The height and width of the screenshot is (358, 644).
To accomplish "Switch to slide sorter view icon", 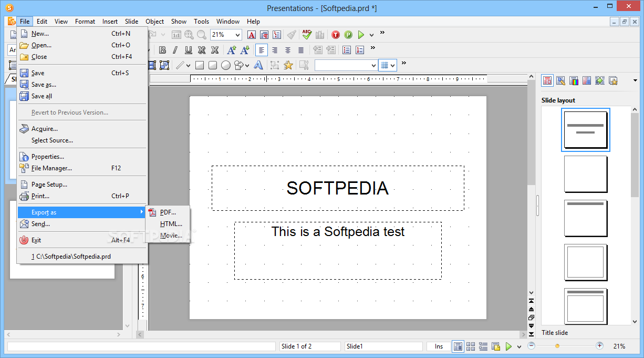I will (471, 346).
